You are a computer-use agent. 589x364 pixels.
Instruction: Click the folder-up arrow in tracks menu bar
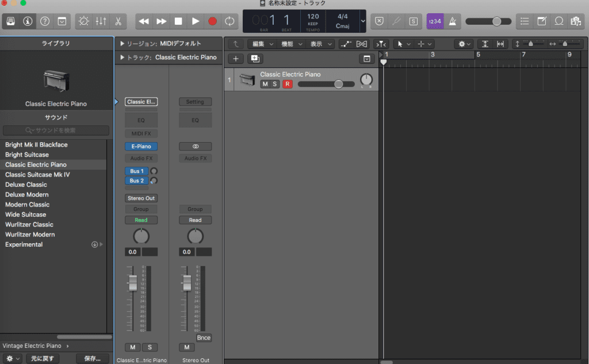pyautogui.click(x=236, y=44)
